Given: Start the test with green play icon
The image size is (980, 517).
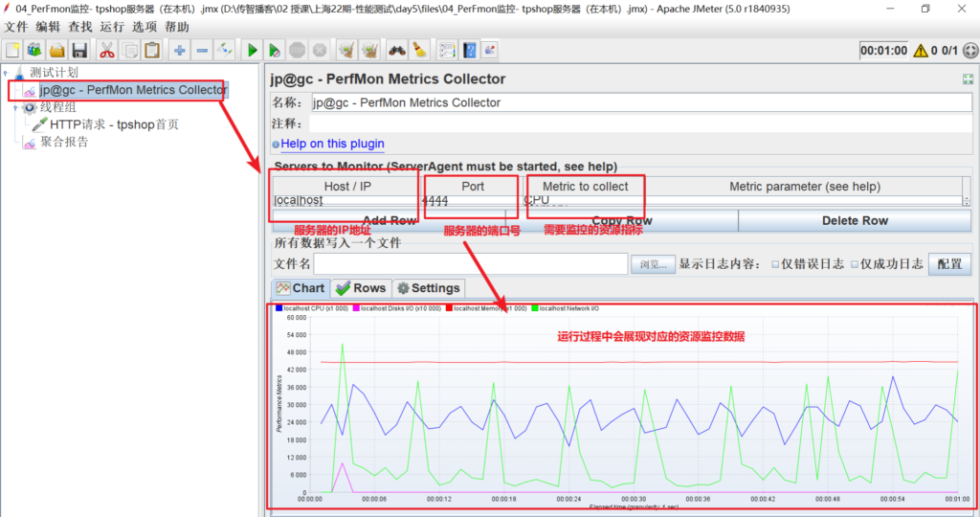Looking at the screenshot, I should click(x=253, y=50).
